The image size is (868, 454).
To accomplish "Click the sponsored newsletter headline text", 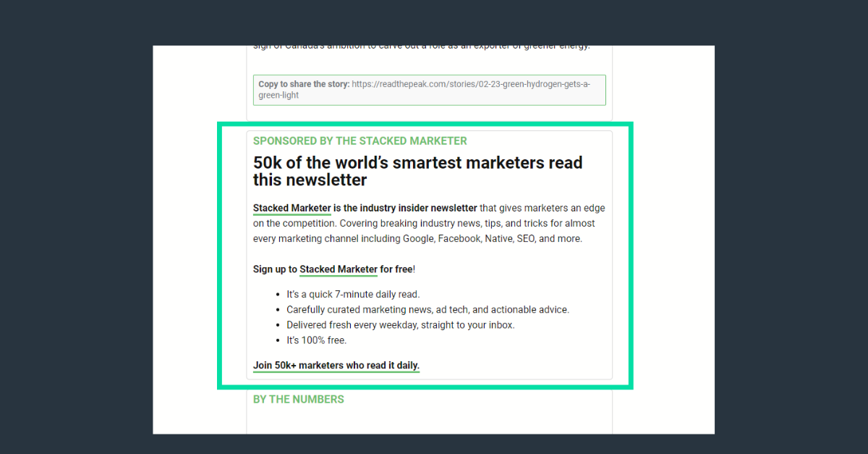I will [417, 171].
